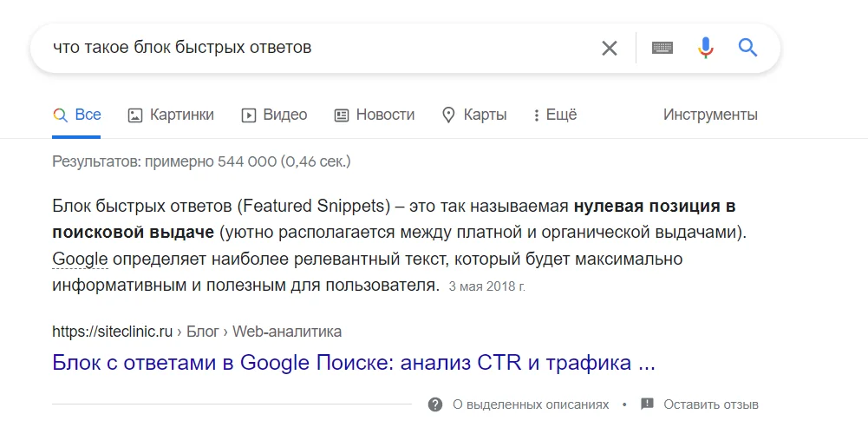Image resolution: width=868 pixels, height=434 pixels.
Task: Click the feedback speech bubble icon
Action: click(x=647, y=404)
